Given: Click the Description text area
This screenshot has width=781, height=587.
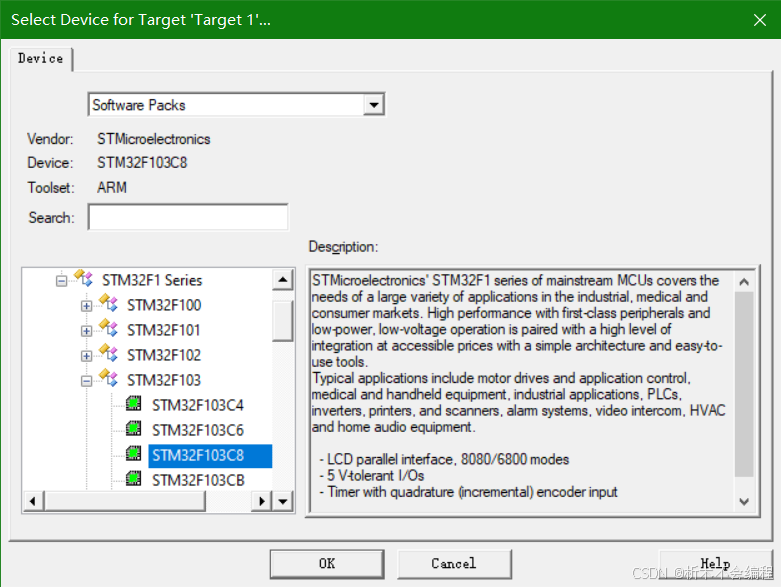Looking at the screenshot, I should 522,391.
